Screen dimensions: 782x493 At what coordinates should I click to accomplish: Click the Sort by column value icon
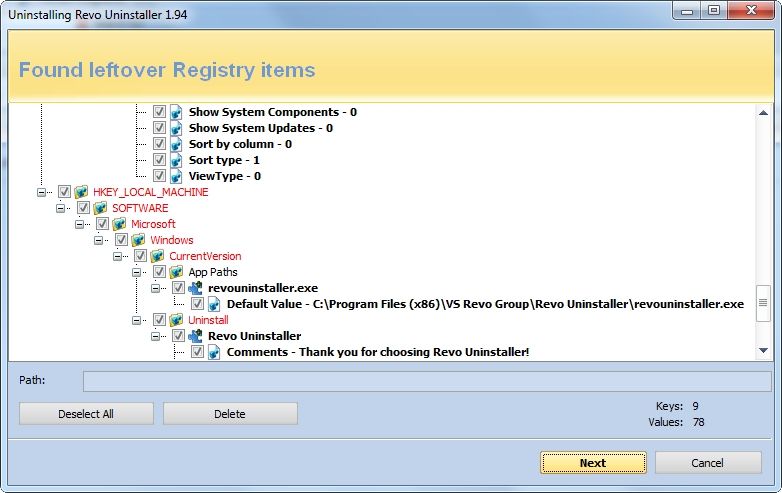(x=176, y=144)
